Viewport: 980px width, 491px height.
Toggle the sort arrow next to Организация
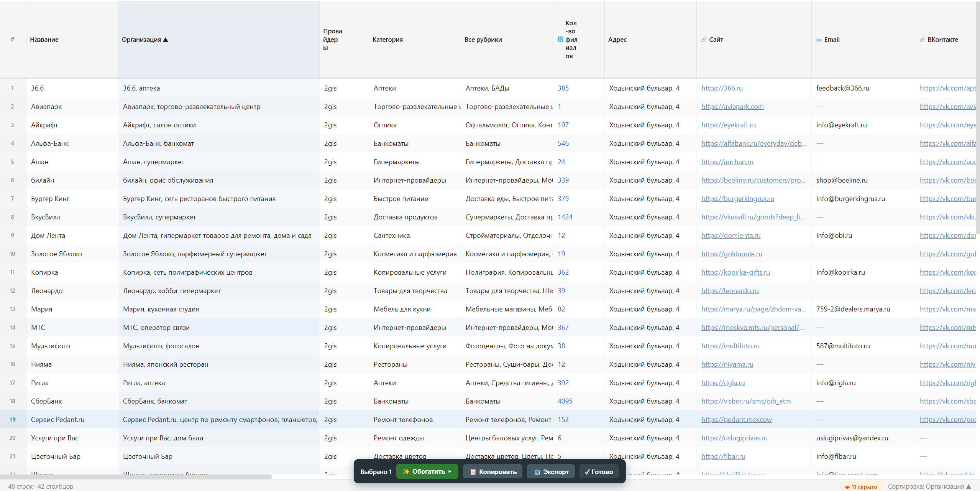[x=166, y=40]
